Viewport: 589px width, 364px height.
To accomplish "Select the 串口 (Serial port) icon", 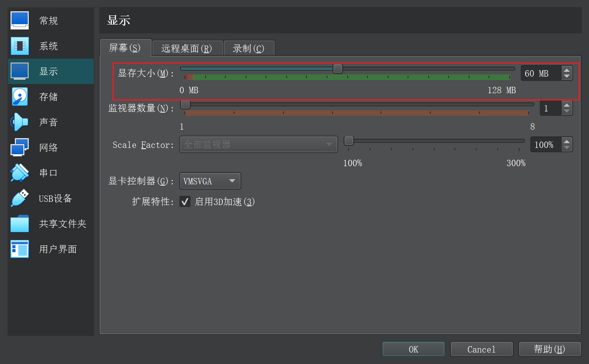I will 19,173.
